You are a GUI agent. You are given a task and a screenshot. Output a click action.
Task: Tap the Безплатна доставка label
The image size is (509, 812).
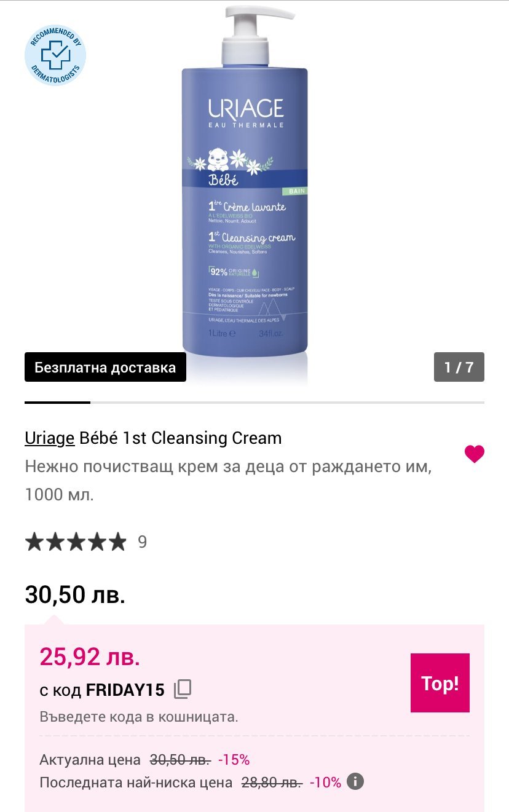[x=105, y=368]
